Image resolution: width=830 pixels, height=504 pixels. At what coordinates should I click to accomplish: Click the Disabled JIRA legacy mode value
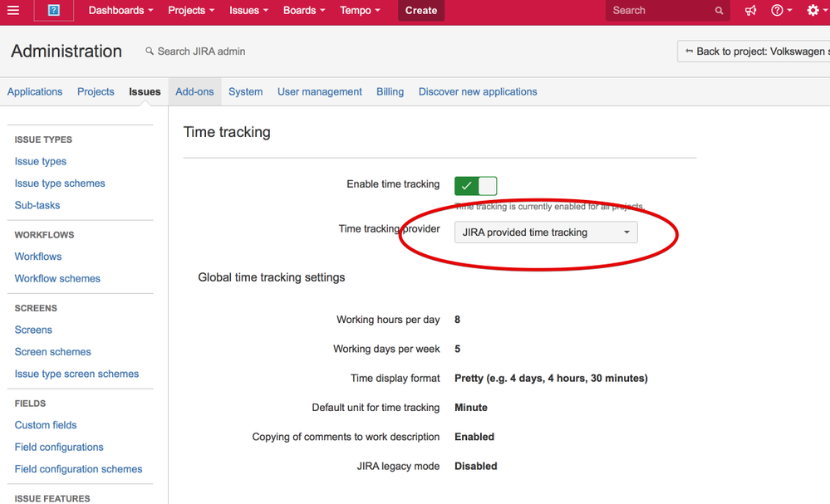(x=476, y=466)
